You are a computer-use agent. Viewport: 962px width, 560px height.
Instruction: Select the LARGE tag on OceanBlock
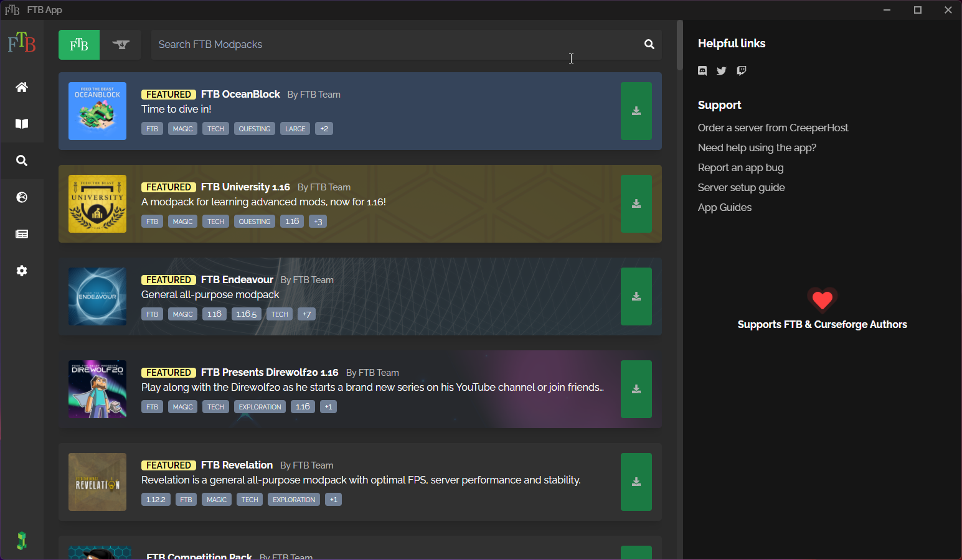(x=295, y=129)
